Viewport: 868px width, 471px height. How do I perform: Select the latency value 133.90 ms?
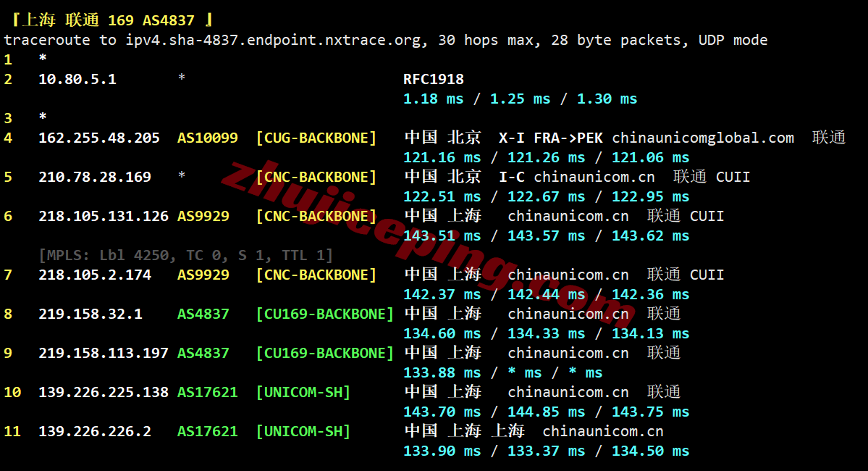pyautogui.click(x=442, y=451)
